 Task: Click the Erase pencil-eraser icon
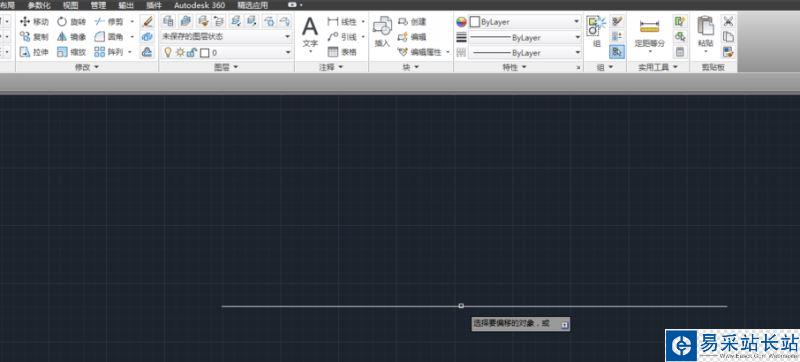click(147, 22)
